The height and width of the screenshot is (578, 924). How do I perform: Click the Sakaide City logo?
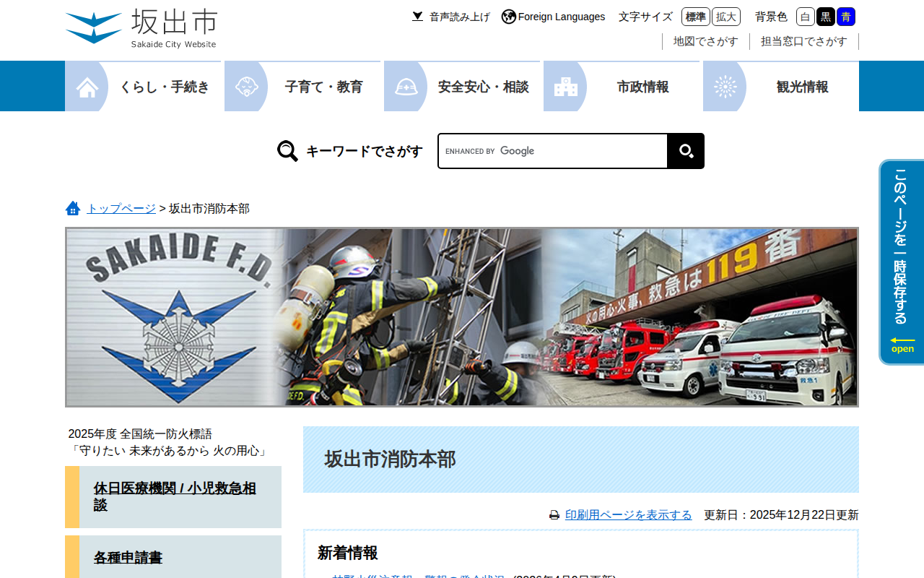[141, 29]
